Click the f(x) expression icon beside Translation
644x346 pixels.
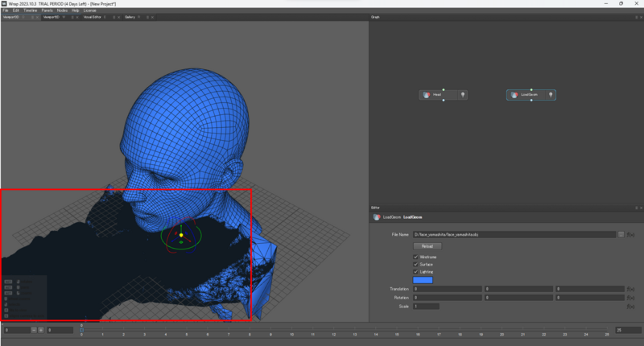pos(630,288)
